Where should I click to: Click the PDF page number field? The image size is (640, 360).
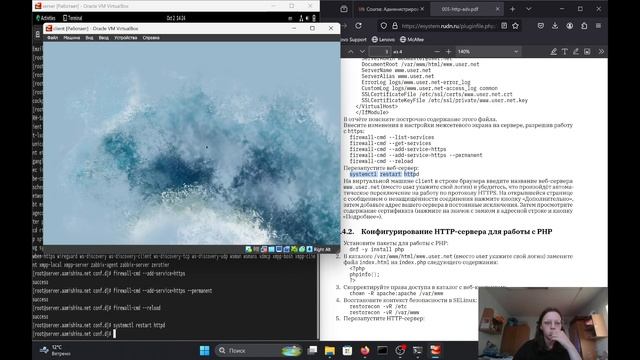coord(380,52)
